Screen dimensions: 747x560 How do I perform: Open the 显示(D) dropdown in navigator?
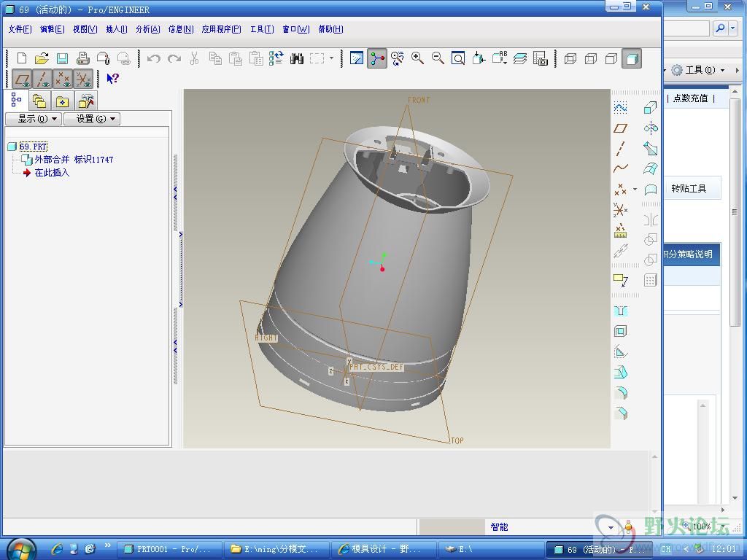pyautogui.click(x=34, y=119)
